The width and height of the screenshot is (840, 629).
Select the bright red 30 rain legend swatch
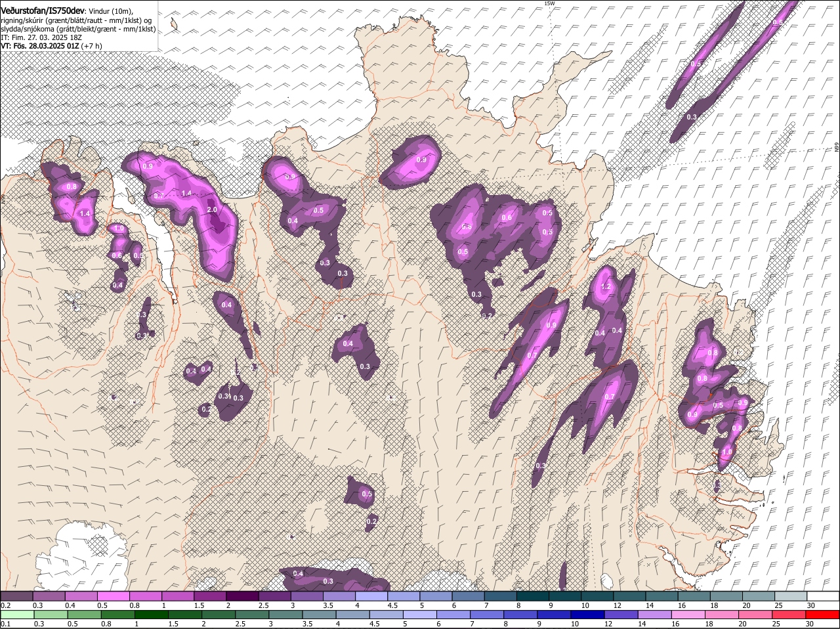pyautogui.click(x=823, y=614)
